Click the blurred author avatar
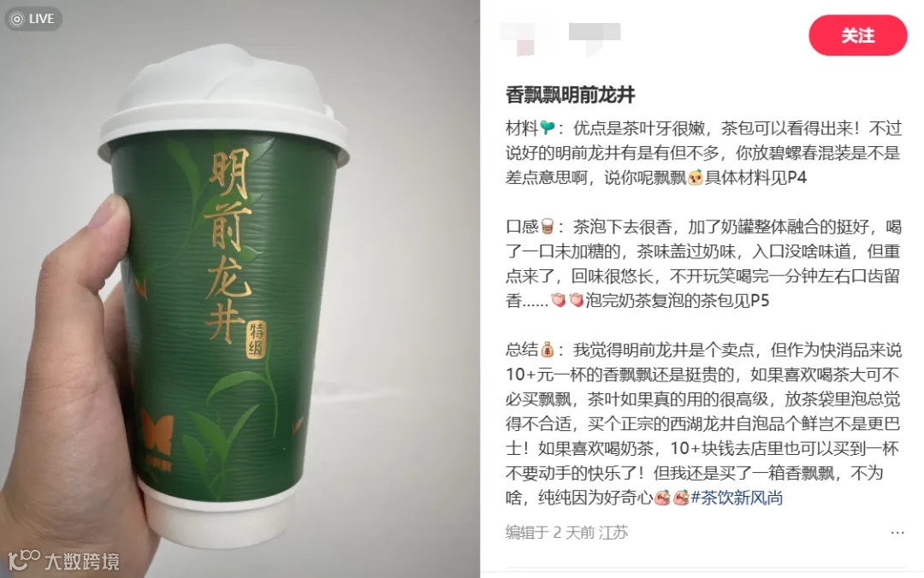Screen dimensions: 924x578 (x=525, y=38)
